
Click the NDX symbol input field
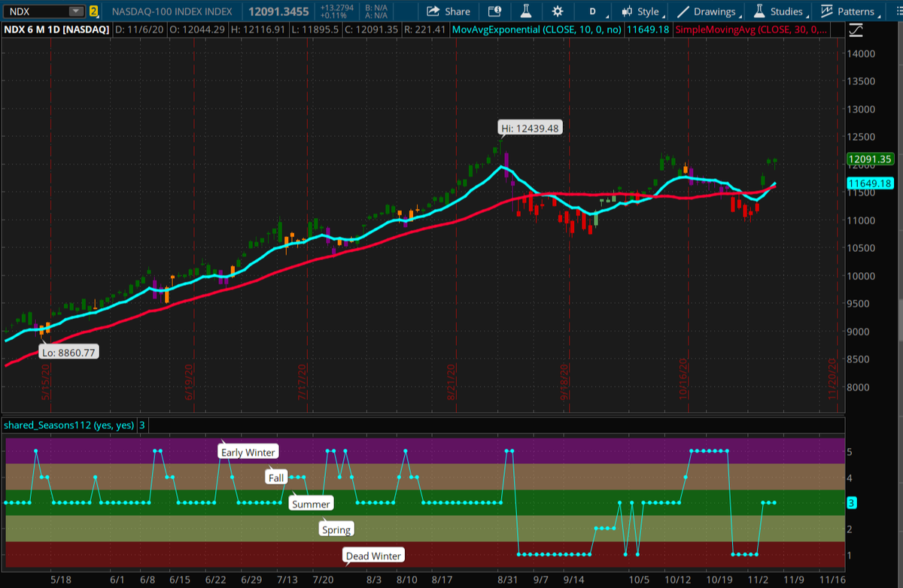(x=44, y=11)
